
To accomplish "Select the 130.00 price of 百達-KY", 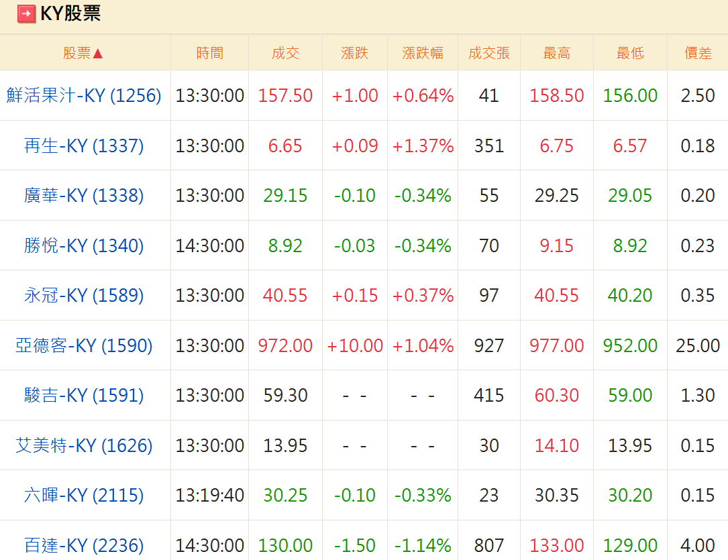I will 285,546.
